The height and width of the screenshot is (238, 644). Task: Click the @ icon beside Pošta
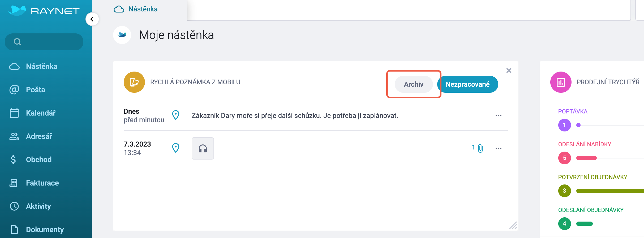pos(14,90)
